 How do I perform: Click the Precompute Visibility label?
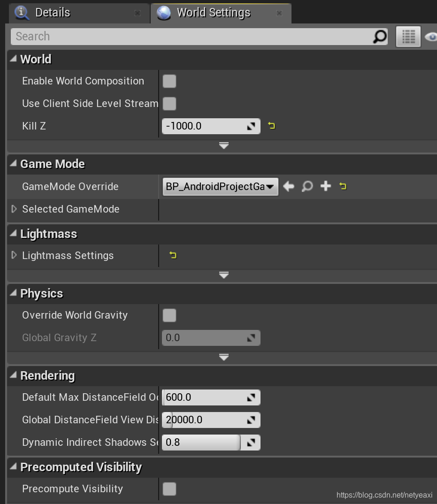(73, 489)
